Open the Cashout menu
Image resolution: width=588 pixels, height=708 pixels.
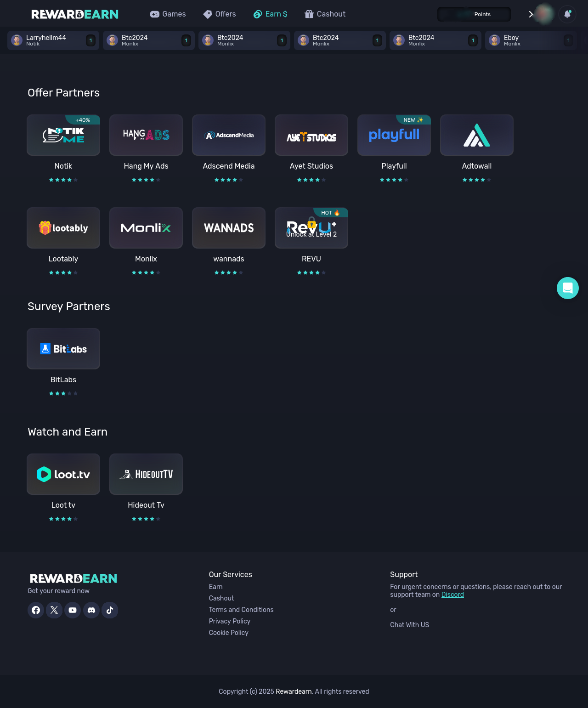[325, 14]
